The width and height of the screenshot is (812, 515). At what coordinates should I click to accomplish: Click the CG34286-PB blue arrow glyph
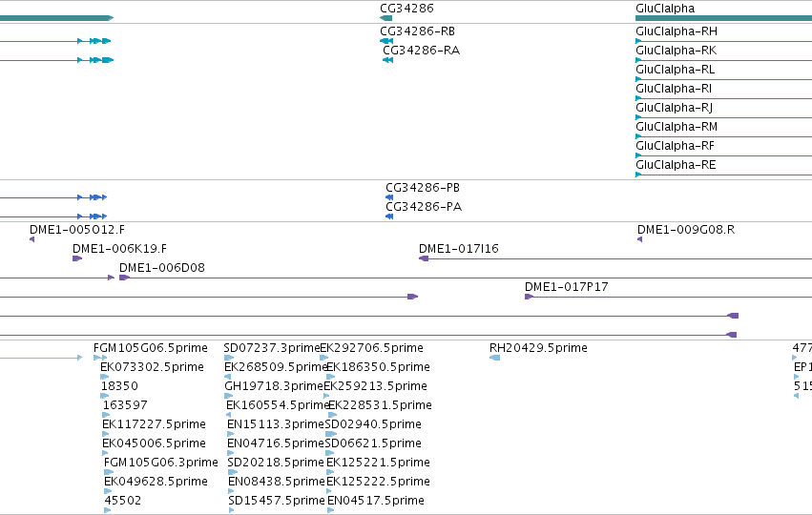click(389, 197)
